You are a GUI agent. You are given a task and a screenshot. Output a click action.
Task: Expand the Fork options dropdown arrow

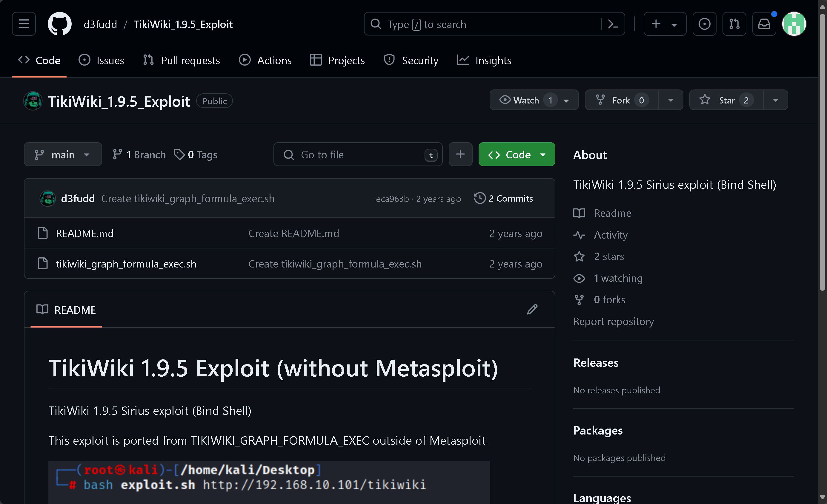click(671, 100)
